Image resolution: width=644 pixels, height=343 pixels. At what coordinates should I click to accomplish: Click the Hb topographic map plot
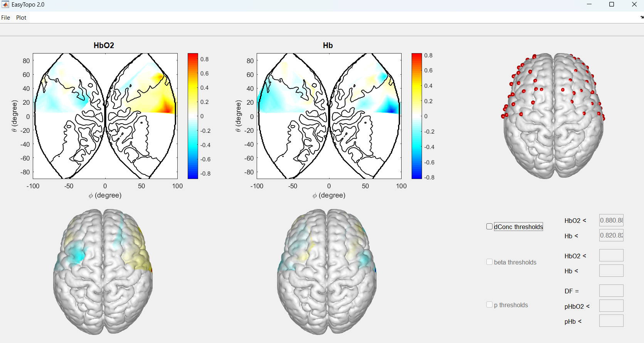pyautogui.click(x=329, y=116)
